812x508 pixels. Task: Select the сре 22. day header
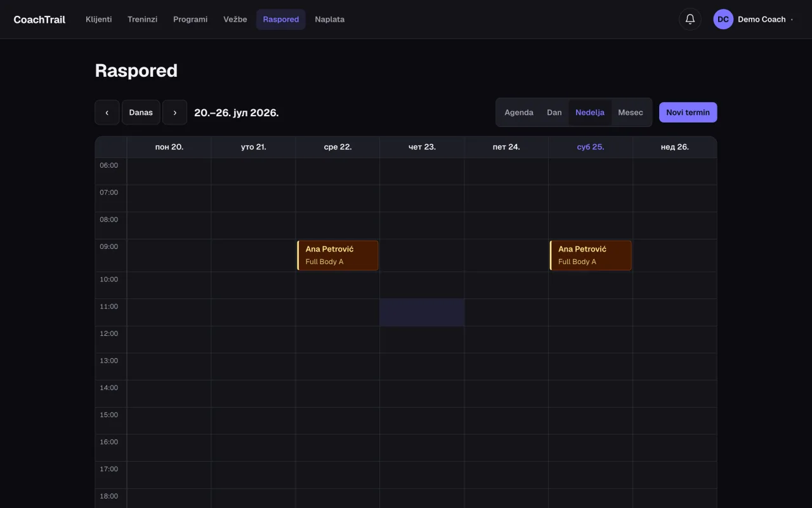coord(337,147)
